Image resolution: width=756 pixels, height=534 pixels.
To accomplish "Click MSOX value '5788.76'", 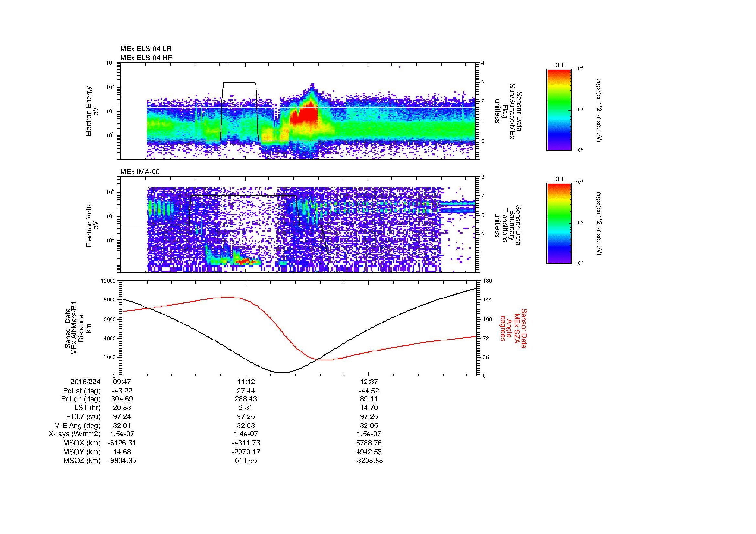I will point(369,443).
